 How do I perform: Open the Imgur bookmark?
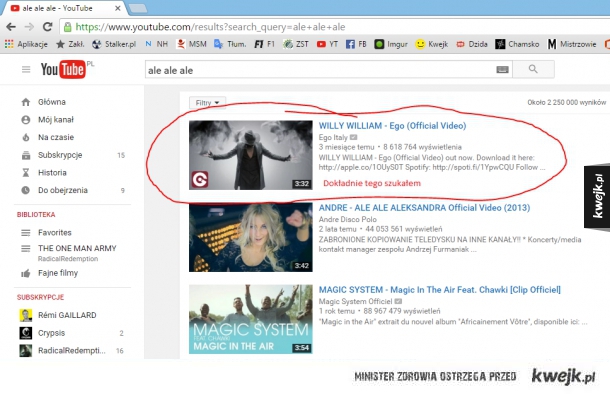(391, 44)
